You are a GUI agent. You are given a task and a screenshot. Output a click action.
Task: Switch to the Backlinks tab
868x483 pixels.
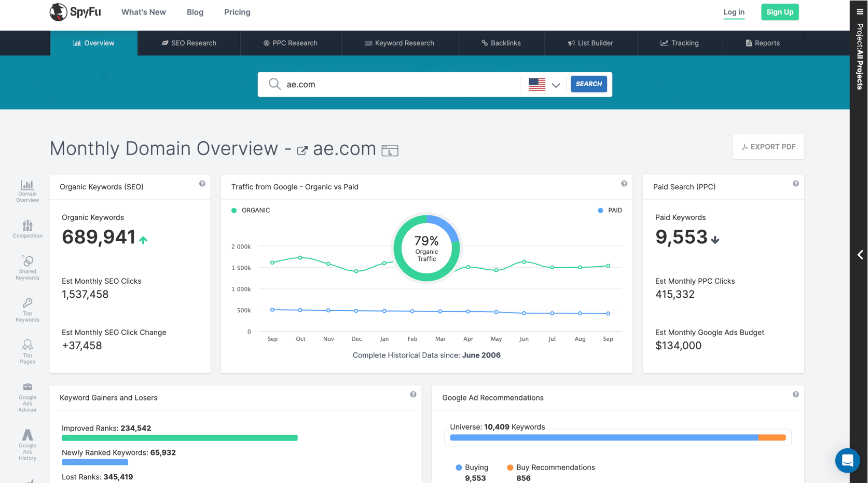501,43
